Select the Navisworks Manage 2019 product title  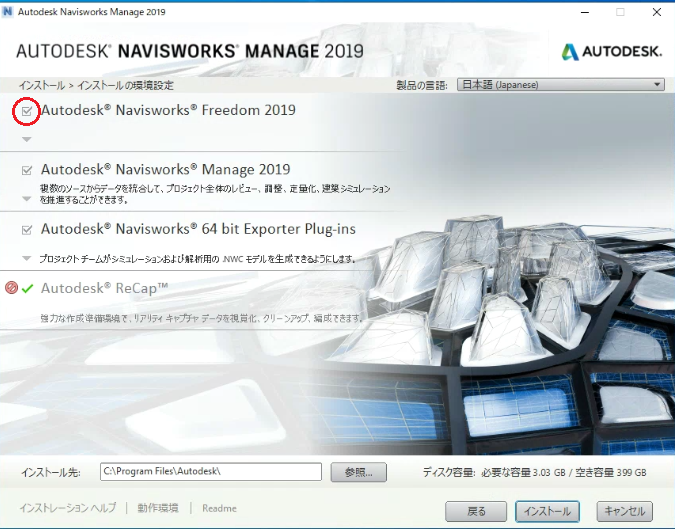166,170
